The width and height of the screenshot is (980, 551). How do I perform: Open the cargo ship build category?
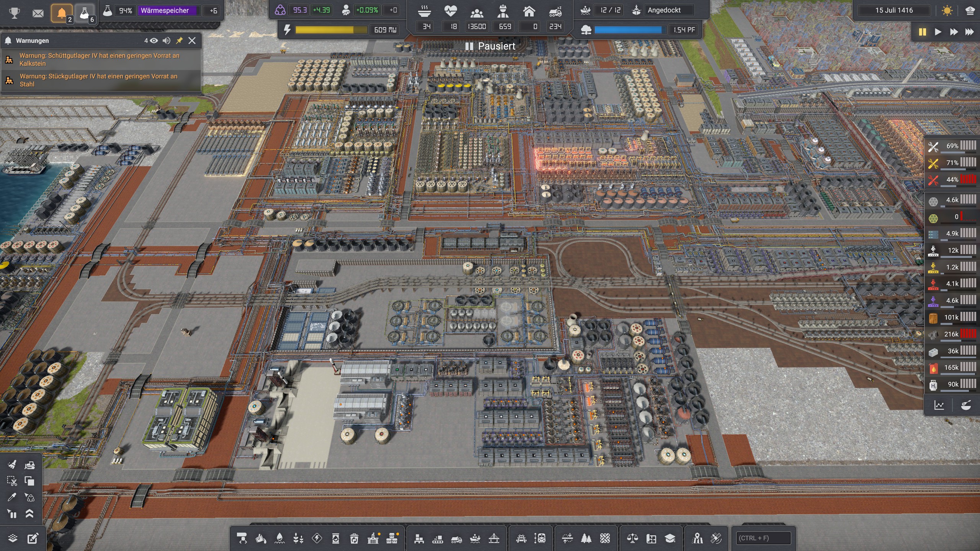(475, 539)
